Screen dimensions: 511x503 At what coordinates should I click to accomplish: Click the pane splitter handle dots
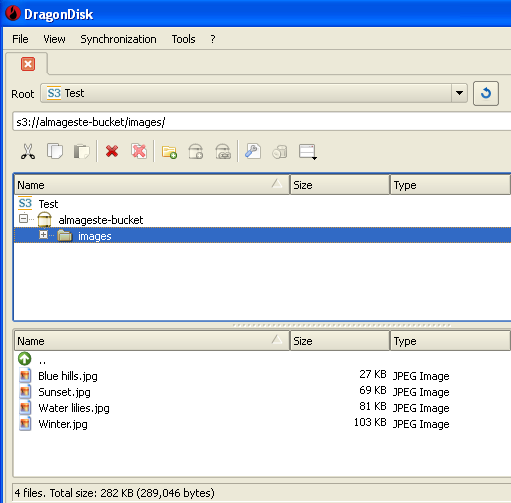342,325
